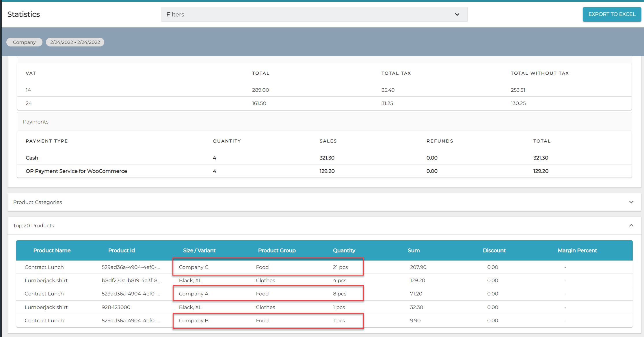
Task: Click the Size / Variant column header
Action: click(199, 250)
